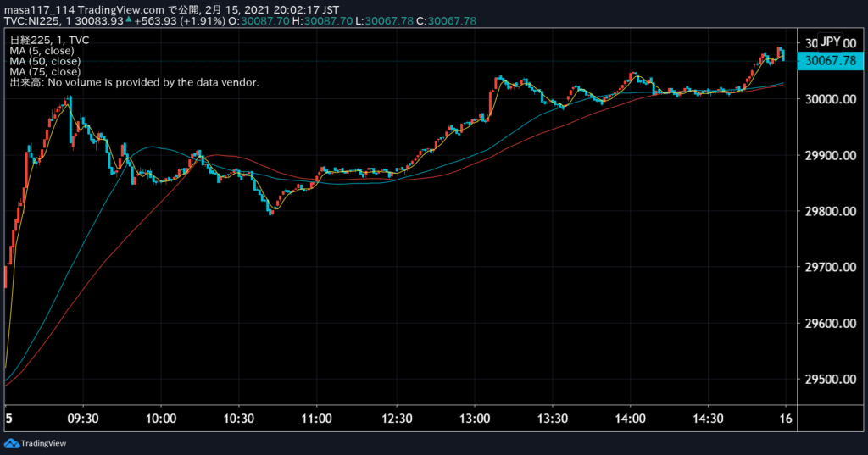
Task: Select the MA (50, close) indicator legend
Action: (45, 61)
